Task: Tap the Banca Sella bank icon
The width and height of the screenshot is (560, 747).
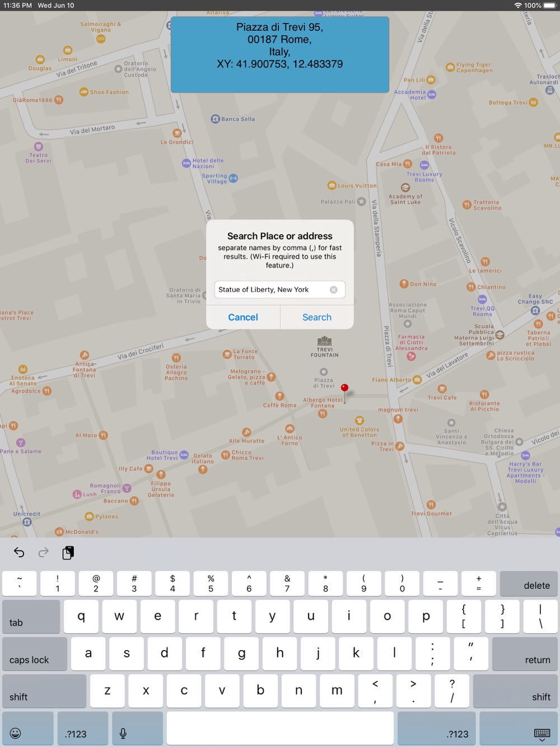Action: pos(215,119)
